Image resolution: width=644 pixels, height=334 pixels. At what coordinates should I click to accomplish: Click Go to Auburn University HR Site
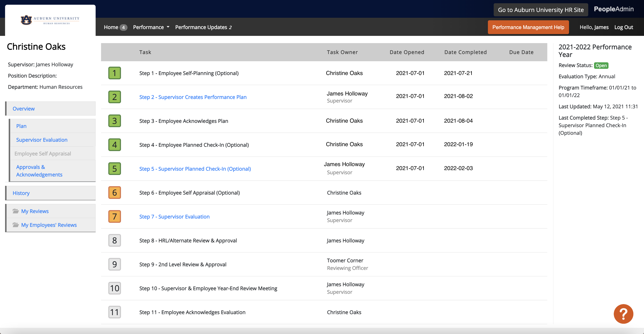pyautogui.click(x=541, y=10)
